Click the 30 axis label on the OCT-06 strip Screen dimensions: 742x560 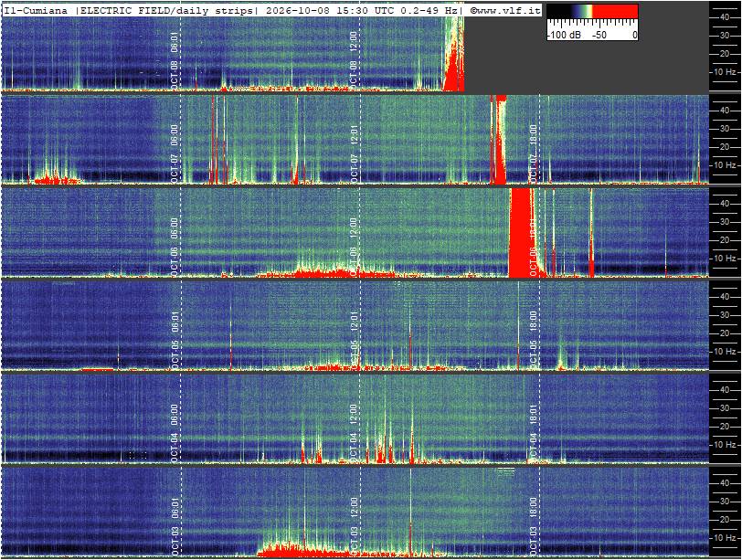click(x=725, y=222)
